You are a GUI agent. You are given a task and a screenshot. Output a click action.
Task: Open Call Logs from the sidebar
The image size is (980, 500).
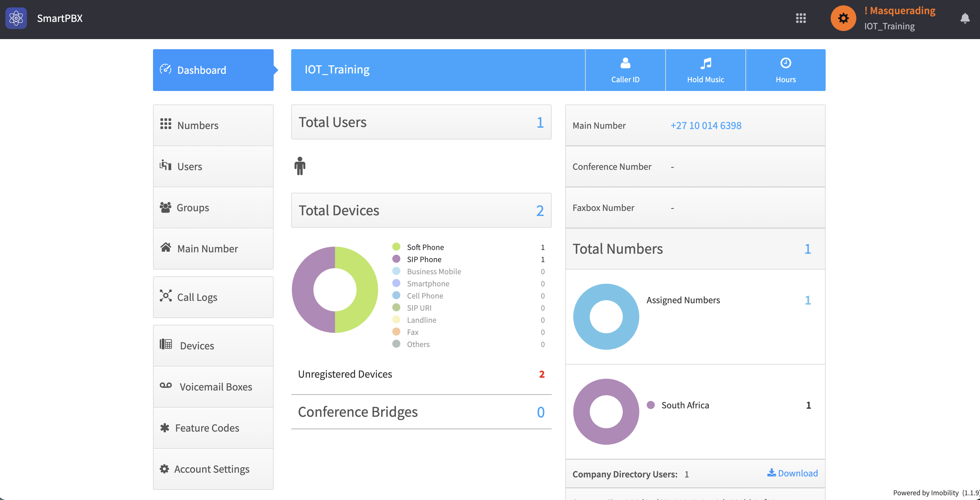(x=213, y=297)
